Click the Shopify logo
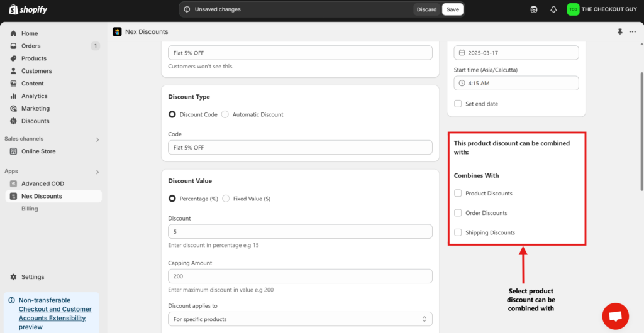The height and width of the screenshot is (333, 644). pos(28,9)
